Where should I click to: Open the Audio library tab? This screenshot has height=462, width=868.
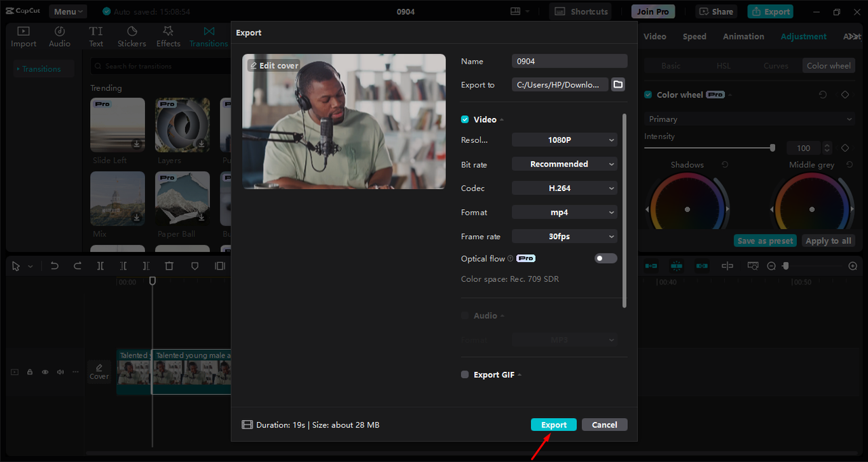coord(60,37)
